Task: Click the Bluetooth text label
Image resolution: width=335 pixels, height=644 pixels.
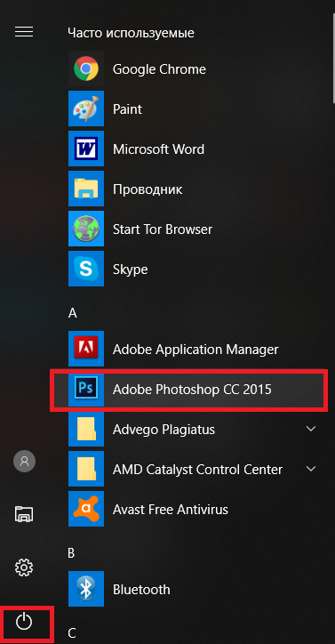Action: [x=141, y=590]
